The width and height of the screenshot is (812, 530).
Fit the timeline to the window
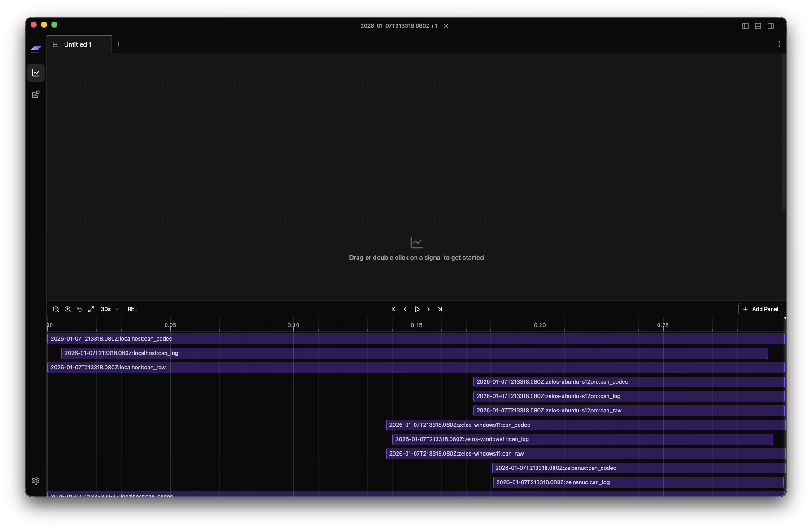coord(91,309)
